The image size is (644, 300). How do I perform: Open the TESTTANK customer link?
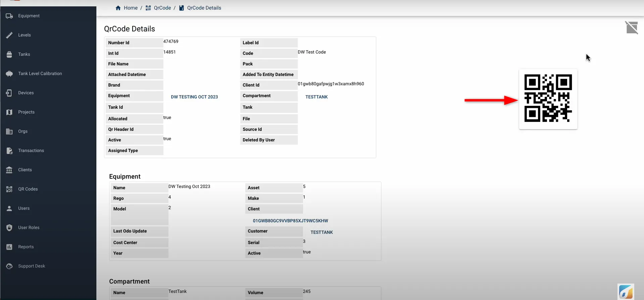(x=321, y=232)
